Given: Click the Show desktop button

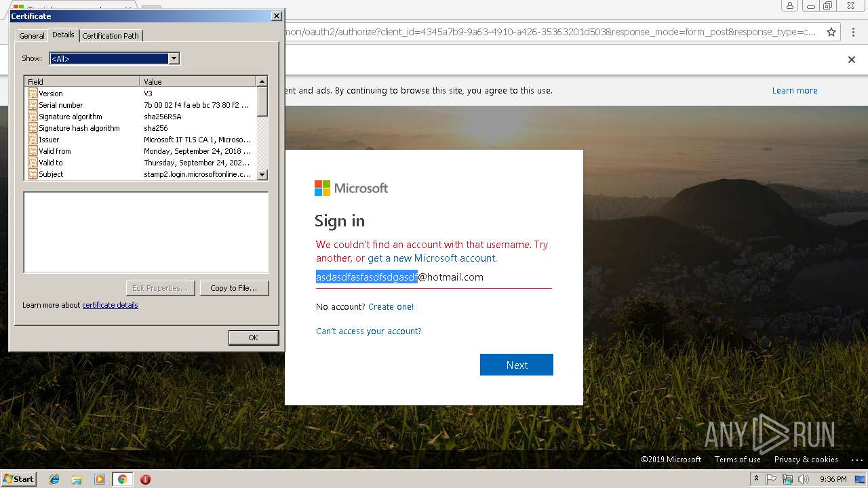Looking at the screenshot, I should point(861,479).
